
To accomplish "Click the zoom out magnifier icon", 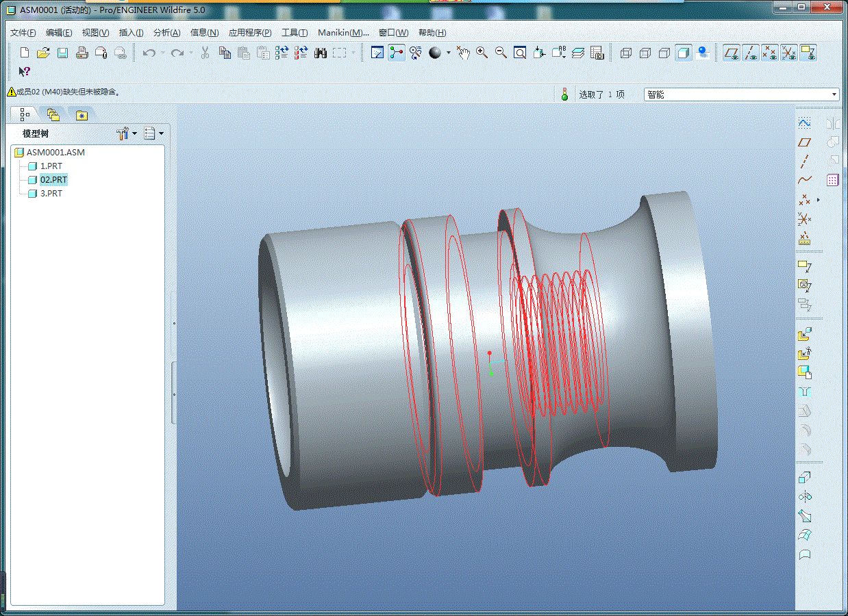I will point(501,53).
